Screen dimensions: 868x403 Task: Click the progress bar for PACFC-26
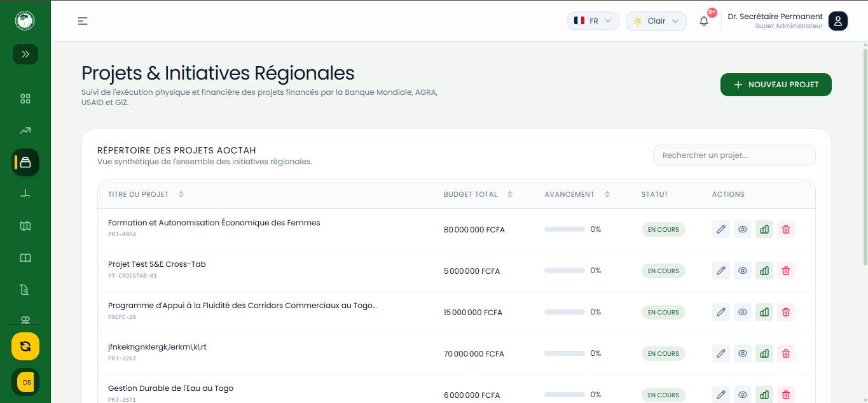[x=565, y=312]
